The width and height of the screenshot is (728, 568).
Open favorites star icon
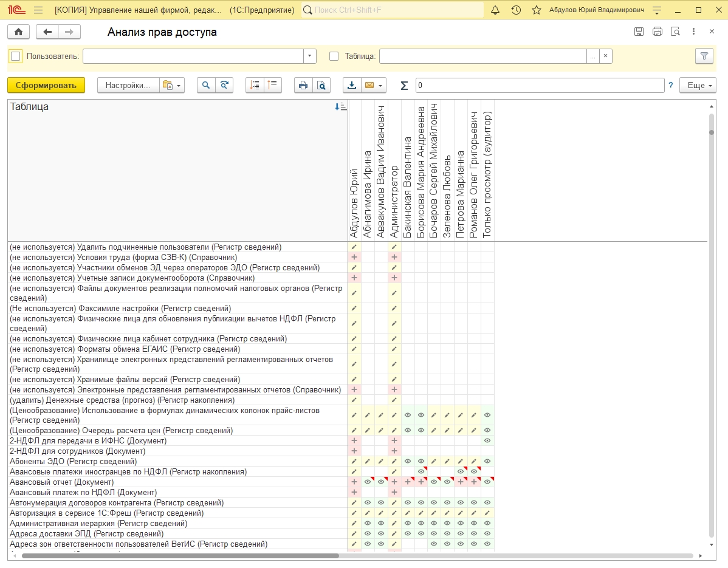coord(536,10)
